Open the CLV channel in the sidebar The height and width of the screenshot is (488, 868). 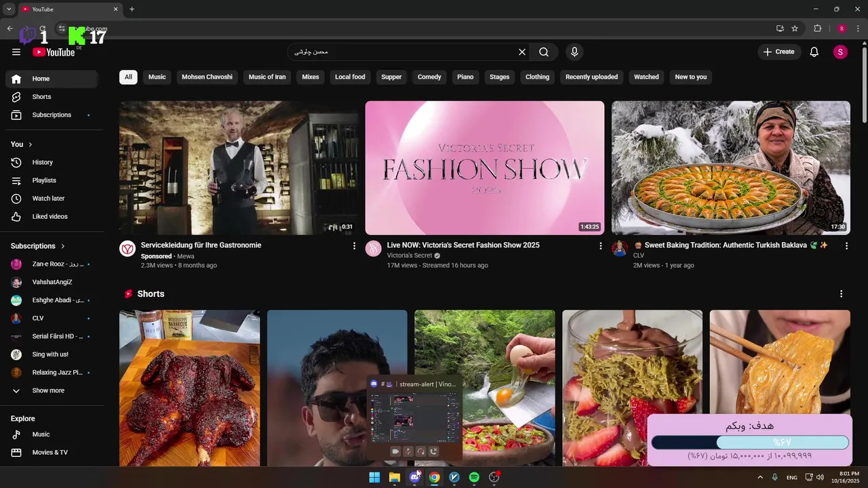(x=52, y=319)
